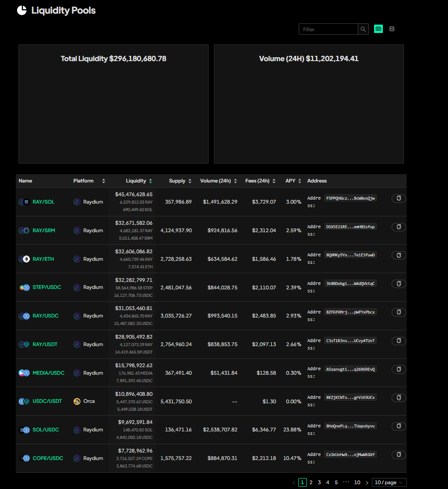Image resolution: width=448 pixels, height=489 pixels.
Task: Copy address of RAY/SOL pool
Action: click(x=399, y=198)
